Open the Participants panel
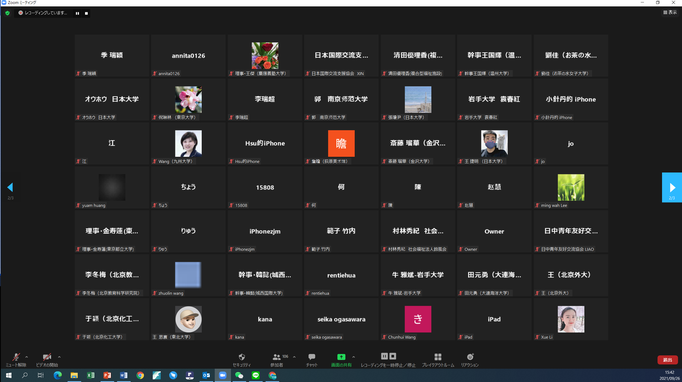The height and width of the screenshot is (382, 682). [x=277, y=359]
